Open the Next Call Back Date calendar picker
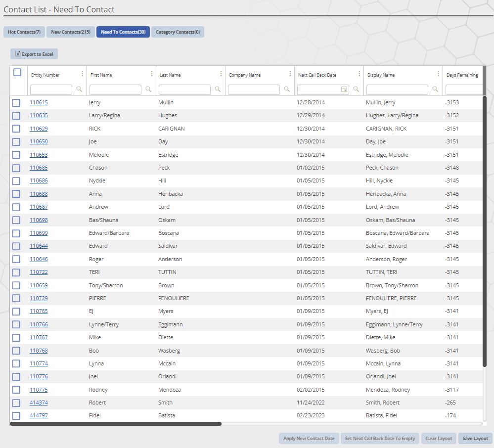The image size is (494, 448). click(344, 90)
